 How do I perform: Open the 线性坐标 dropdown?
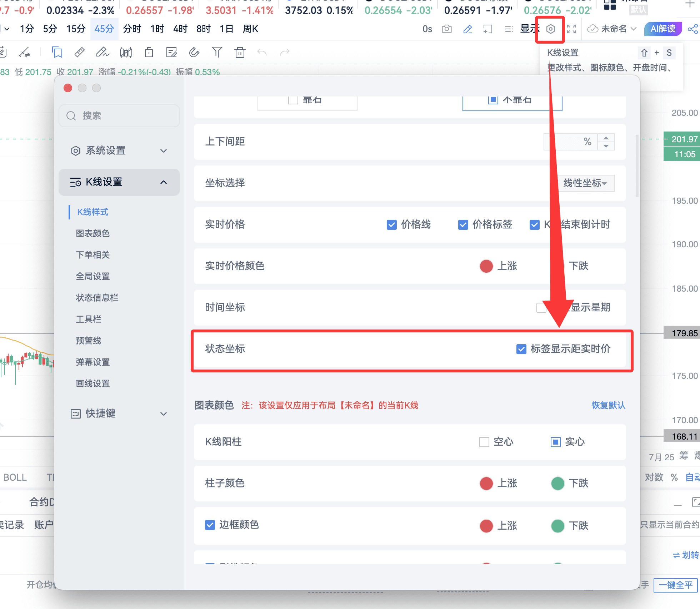click(586, 183)
